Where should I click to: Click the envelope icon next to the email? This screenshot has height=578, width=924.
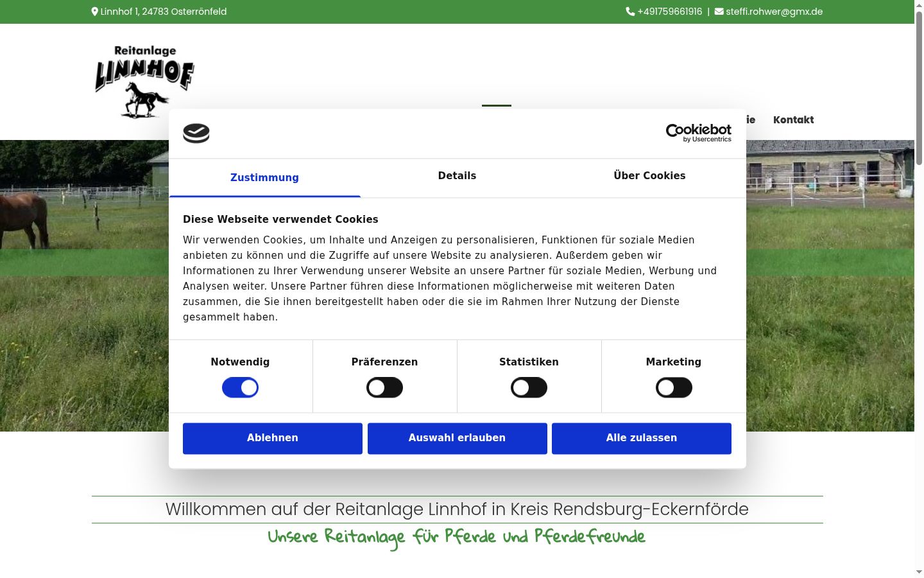click(x=719, y=12)
